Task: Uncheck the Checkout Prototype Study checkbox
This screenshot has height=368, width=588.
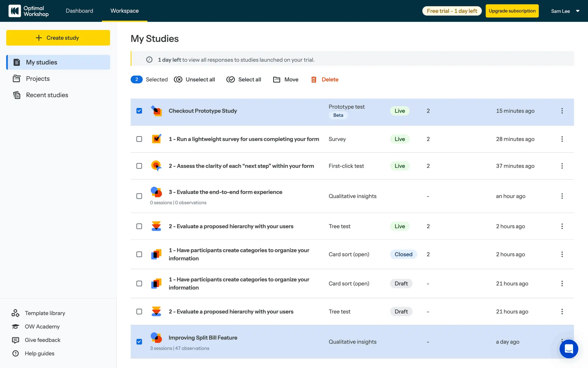Action: [139, 111]
